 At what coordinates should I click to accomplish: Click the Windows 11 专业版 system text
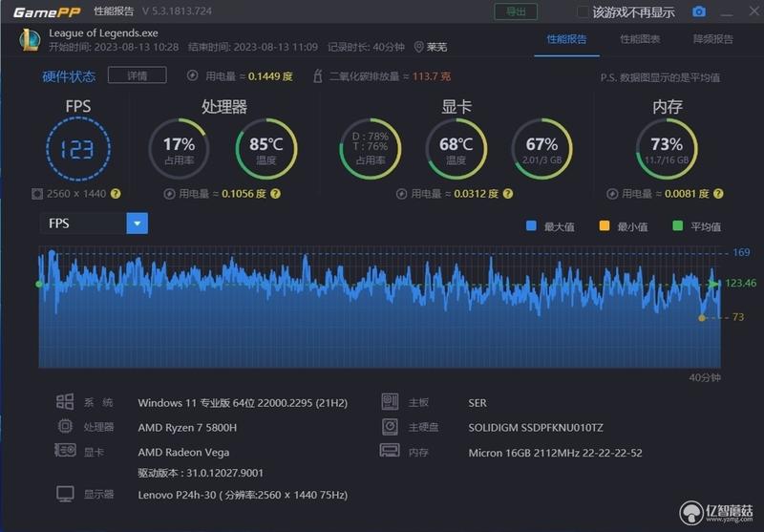click(243, 403)
